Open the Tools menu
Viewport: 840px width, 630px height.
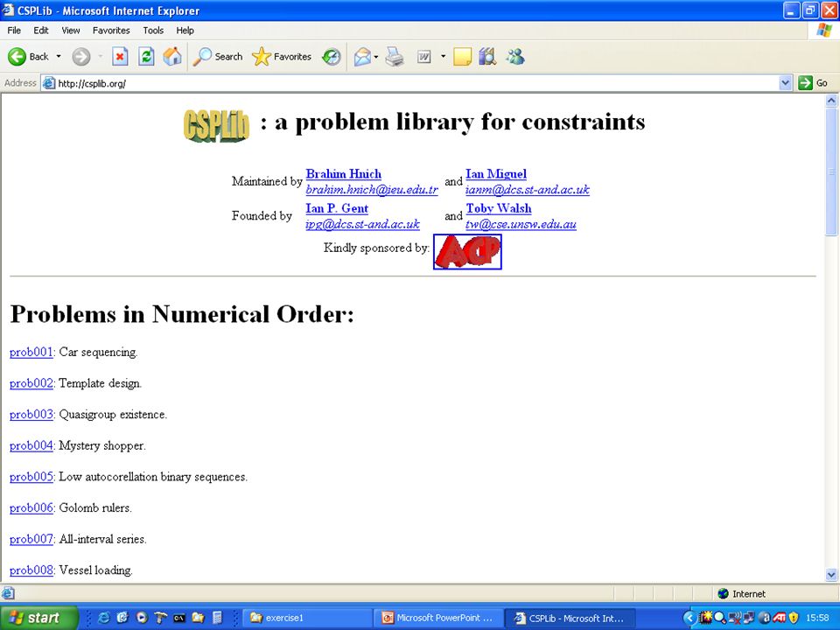pos(153,31)
